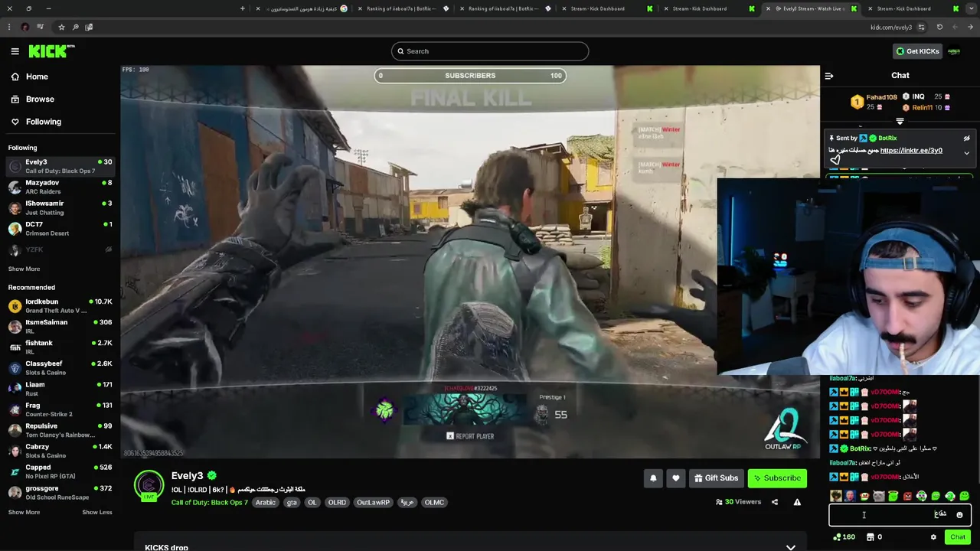The width and height of the screenshot is (980, 551).
Task: Open the emoji picker in chat
Action: pos(959,515)
